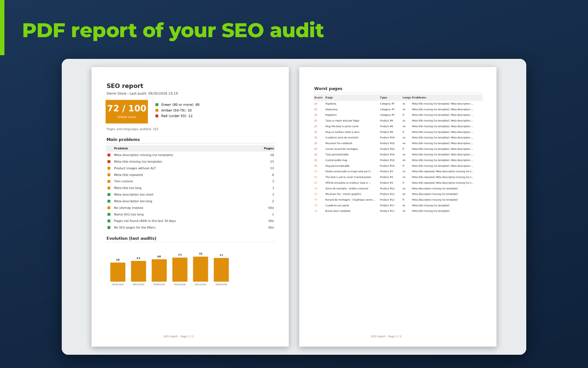Click the 'Score' column header
Screen dimensions: 588x368
tap(318, 98)
